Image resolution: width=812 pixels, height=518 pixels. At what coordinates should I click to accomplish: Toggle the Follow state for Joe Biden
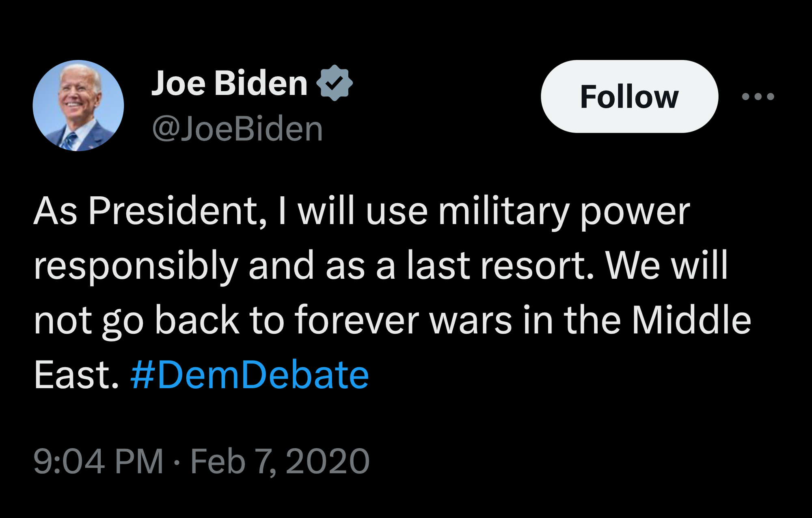pos(630,97)
